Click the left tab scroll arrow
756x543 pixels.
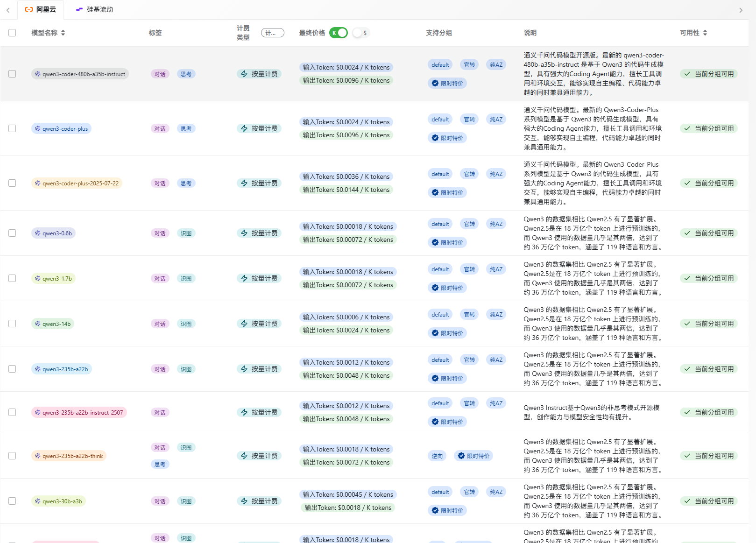(8, 10)
